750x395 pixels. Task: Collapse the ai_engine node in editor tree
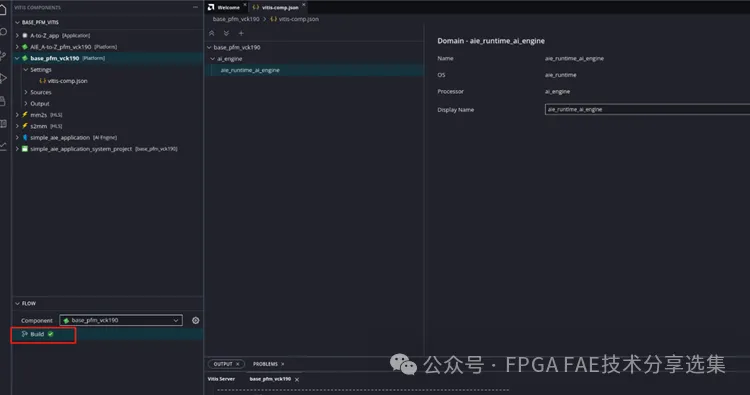213,59
